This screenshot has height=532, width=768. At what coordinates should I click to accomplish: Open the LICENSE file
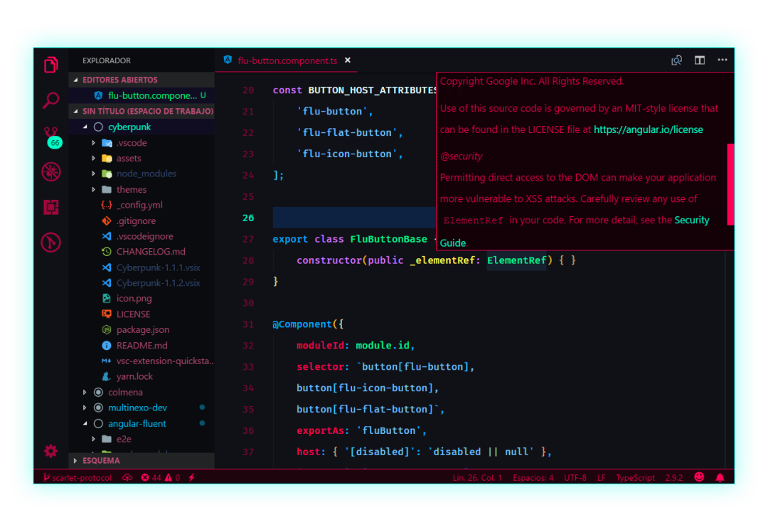click(142, 314)
